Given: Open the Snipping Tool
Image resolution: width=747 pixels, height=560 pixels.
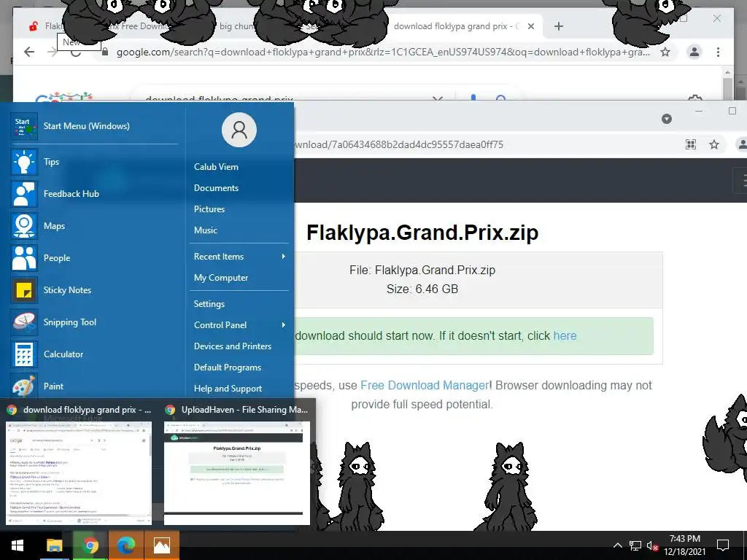Looking at the screenshot, I should coord(94,322).
